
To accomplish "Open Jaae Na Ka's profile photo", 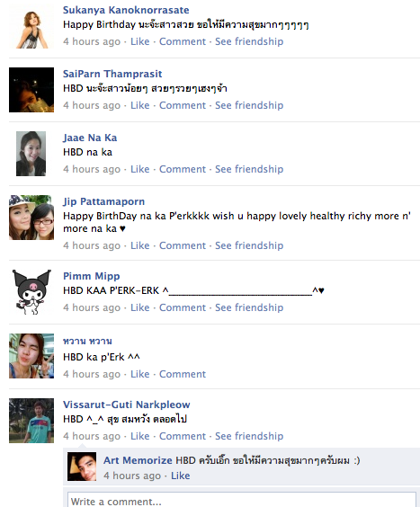I will pos(31,154).
